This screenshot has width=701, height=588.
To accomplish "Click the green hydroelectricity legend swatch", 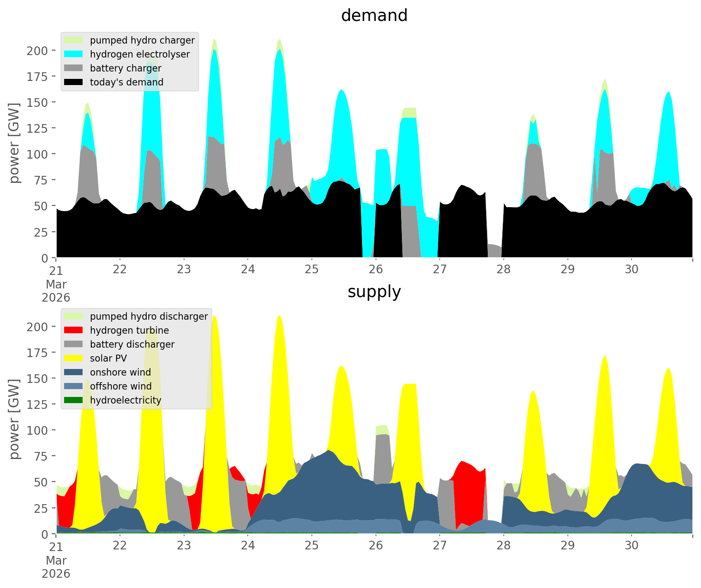I will tap(74, 400).
